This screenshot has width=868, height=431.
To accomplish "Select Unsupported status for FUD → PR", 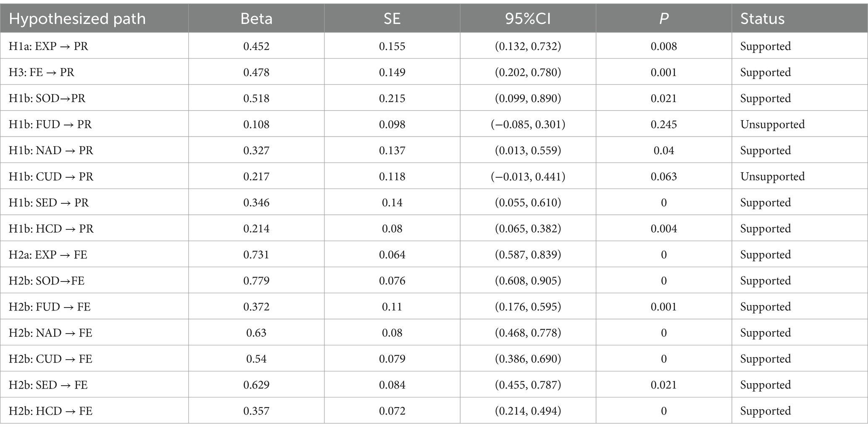I will pyautogui.click(x=772, y=124).
